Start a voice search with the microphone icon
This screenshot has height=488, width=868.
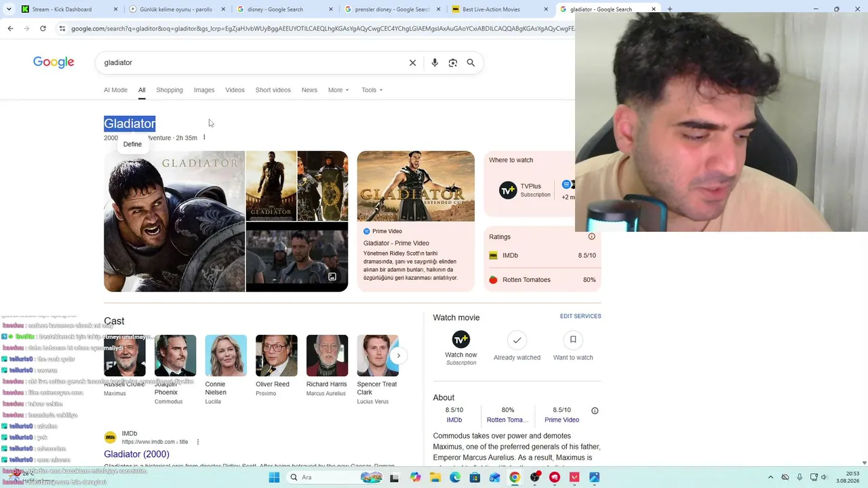point(435,62)
